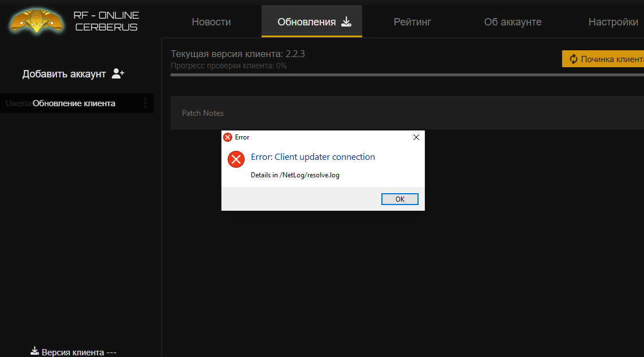Click the Добавить аккаунт label
The height and width of the screenshot is (357, 644).
click(x=64, y=74)
